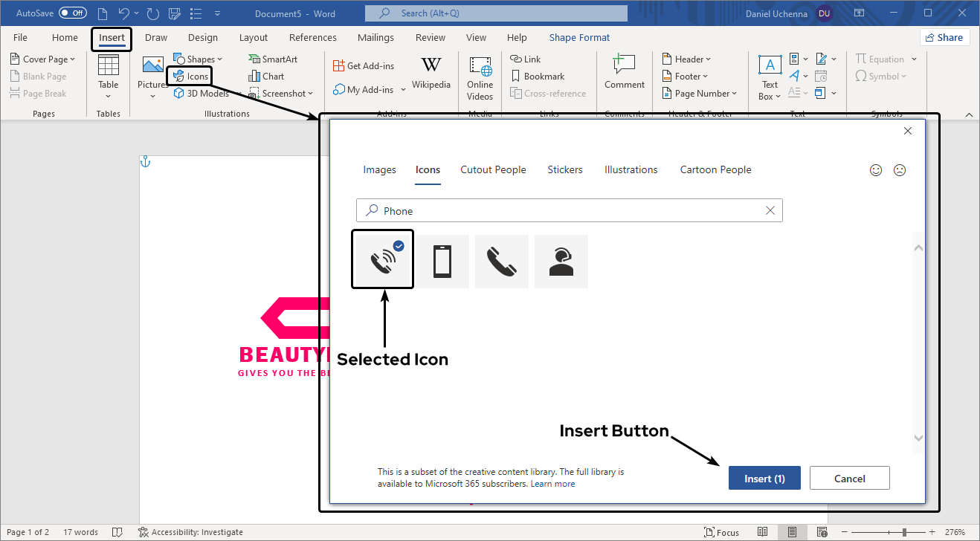Follow the Learn more link

(552, 484)
